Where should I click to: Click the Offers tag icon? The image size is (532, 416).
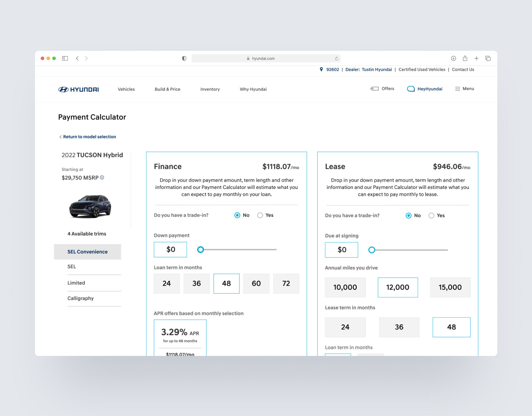tap(375, 89)
